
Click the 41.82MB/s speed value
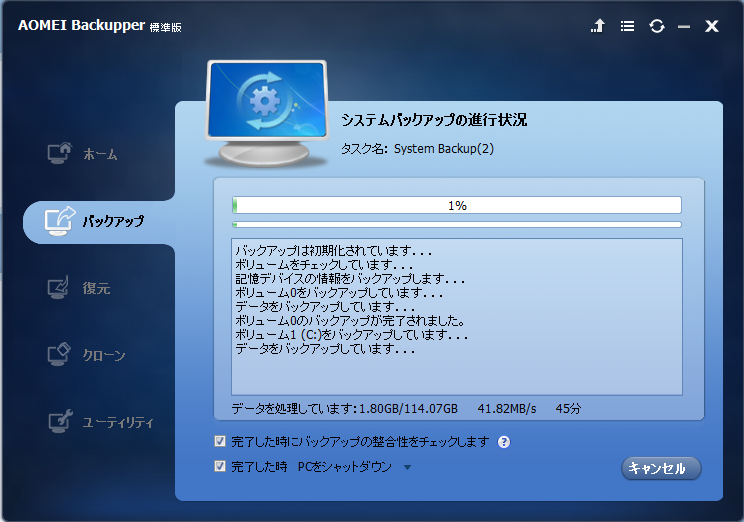point(507,409)
